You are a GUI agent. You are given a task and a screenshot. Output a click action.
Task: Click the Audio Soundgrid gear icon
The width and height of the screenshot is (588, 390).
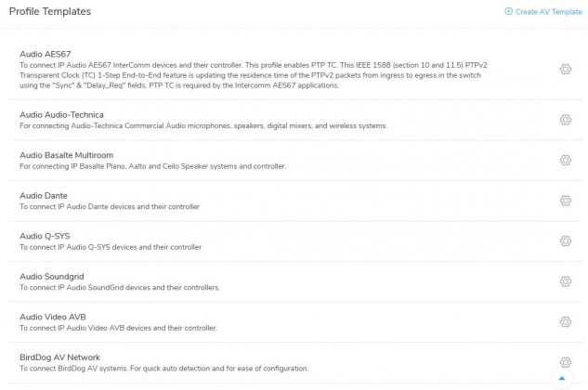click(566, 281)
